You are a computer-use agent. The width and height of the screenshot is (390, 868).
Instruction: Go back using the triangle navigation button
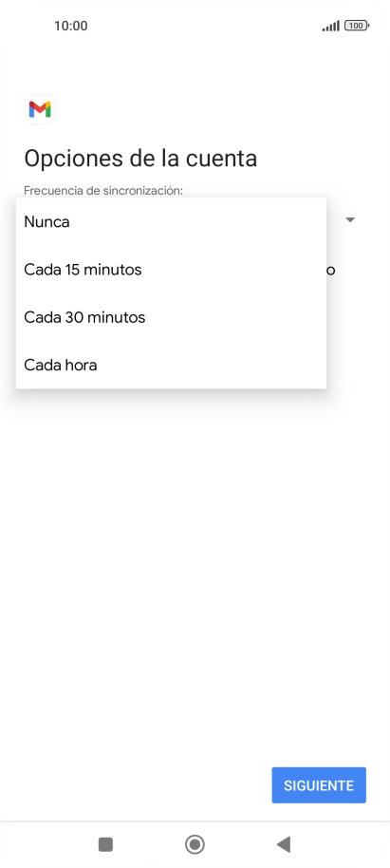coord(284,844)
